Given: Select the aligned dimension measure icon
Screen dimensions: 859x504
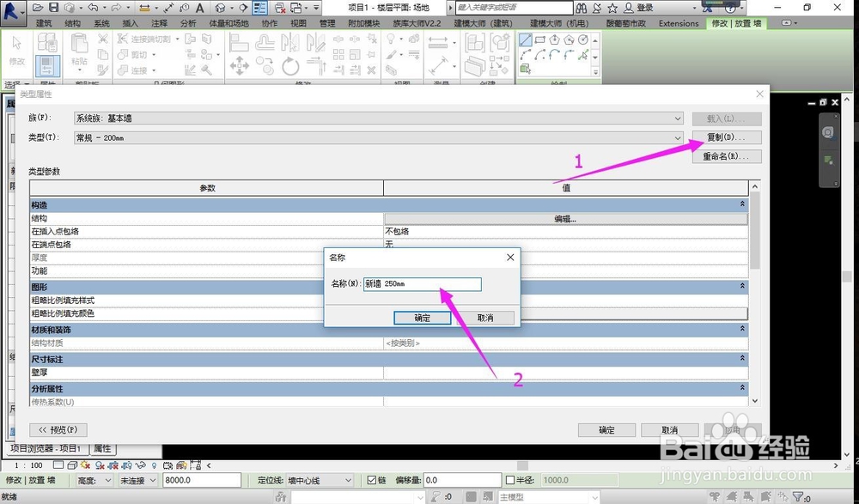Looking at the screenshot, I should click(168, 8).
